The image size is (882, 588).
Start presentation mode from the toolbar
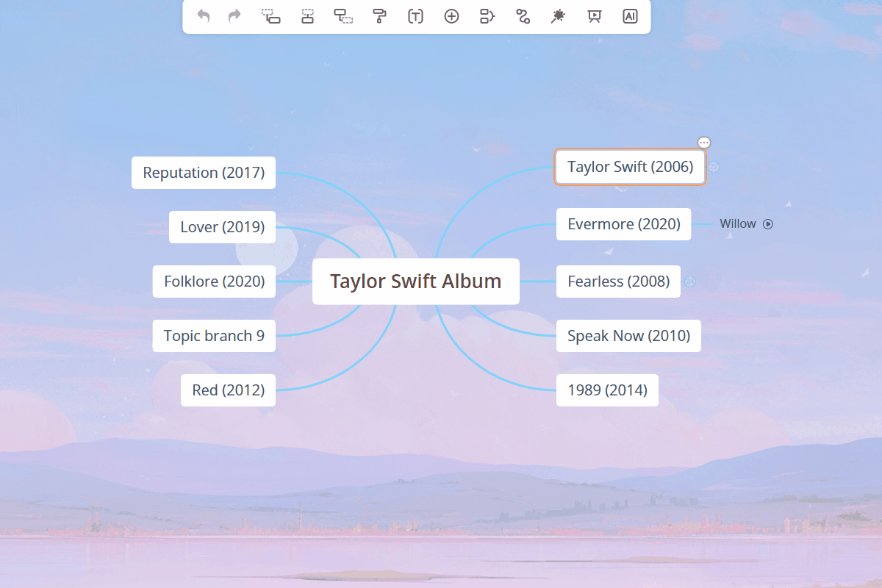click(595, 16)
